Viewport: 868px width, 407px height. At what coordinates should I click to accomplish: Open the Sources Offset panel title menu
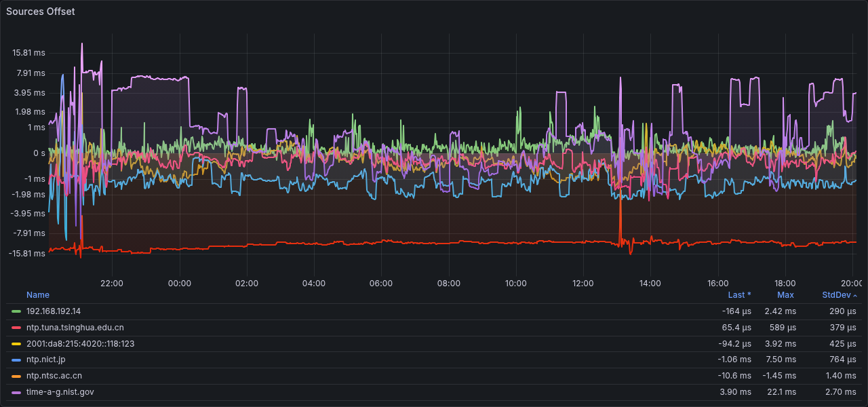[41, 12]
